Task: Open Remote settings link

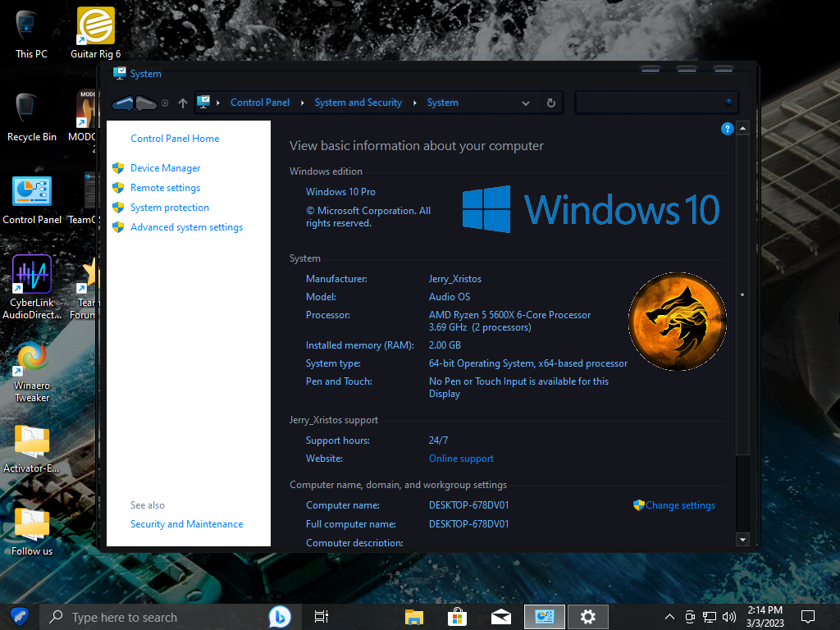Action: (x=165, y=188)
